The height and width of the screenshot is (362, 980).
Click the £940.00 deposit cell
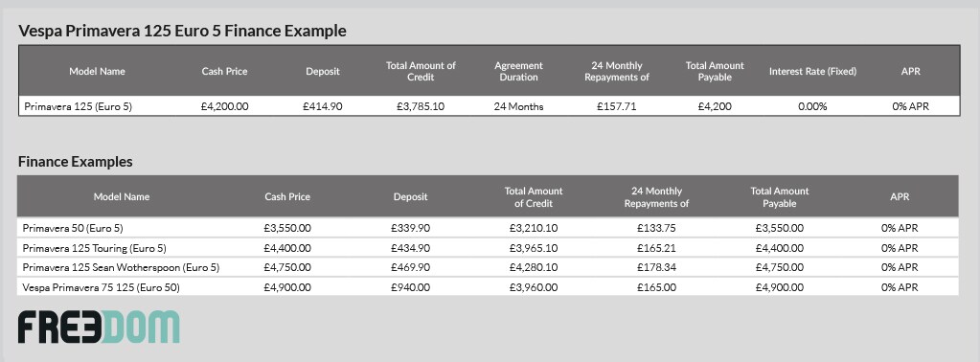[411, 287]
